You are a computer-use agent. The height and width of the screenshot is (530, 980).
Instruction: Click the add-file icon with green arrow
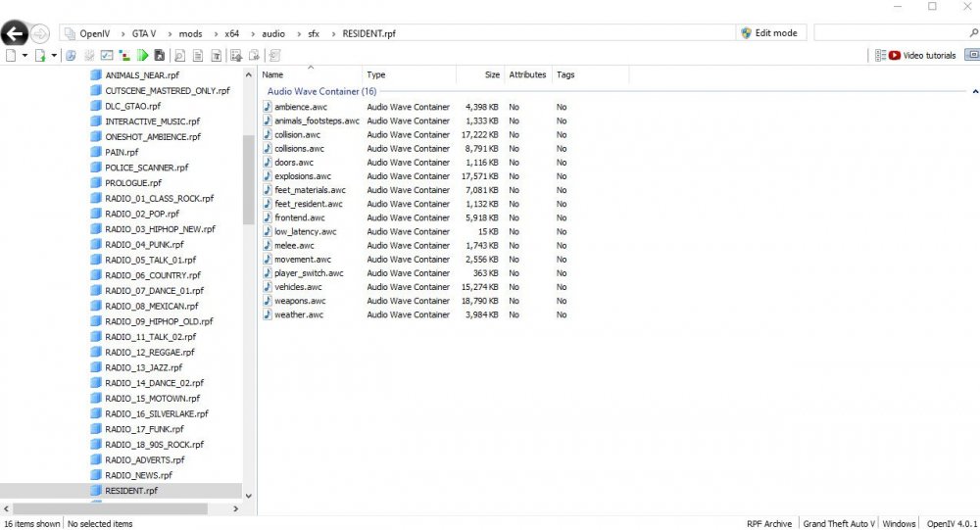40,56
